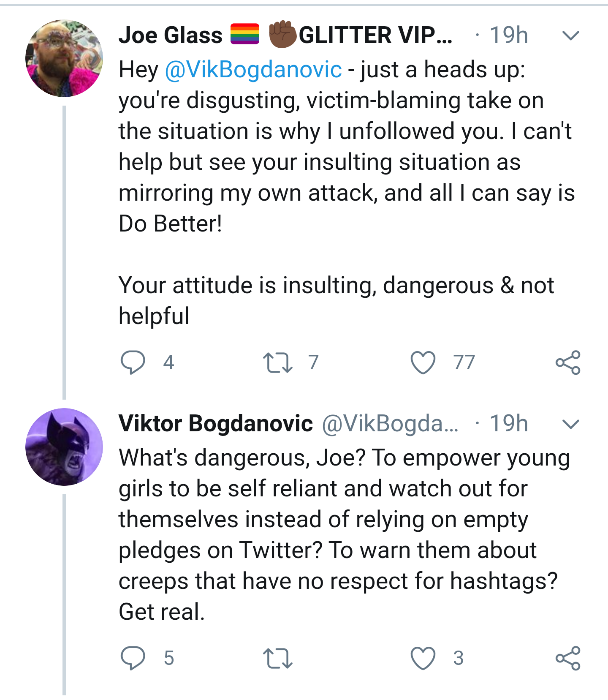The image size is (608, 700).
Task: Reply to Viktor Bogdanovic's tweet
Action: (x=133, y=658)
